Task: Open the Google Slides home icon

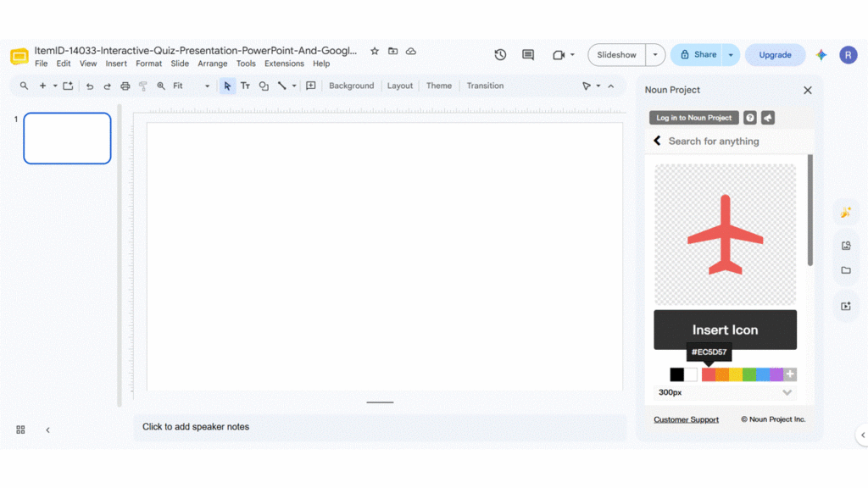Action: click(19, 56)
